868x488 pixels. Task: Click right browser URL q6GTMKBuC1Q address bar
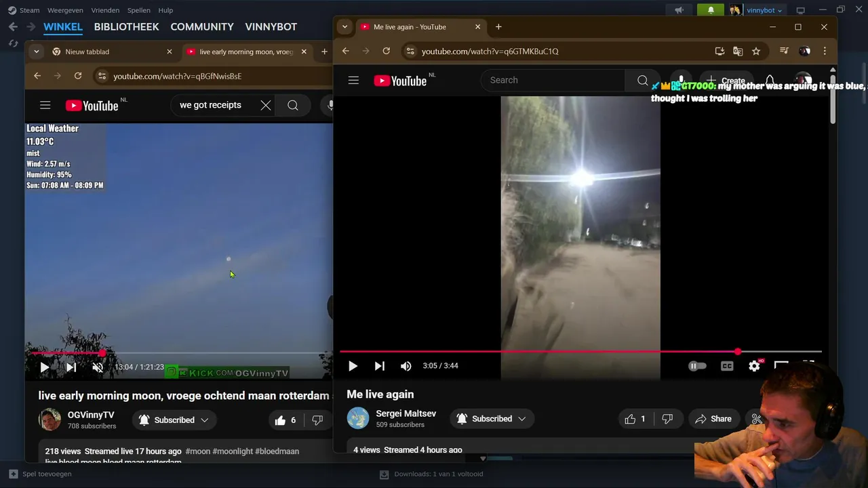[490, 52]
